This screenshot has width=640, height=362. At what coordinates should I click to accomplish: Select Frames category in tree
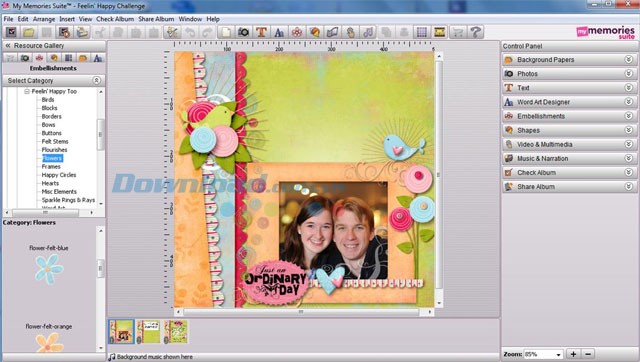click(x=51, y=167)
